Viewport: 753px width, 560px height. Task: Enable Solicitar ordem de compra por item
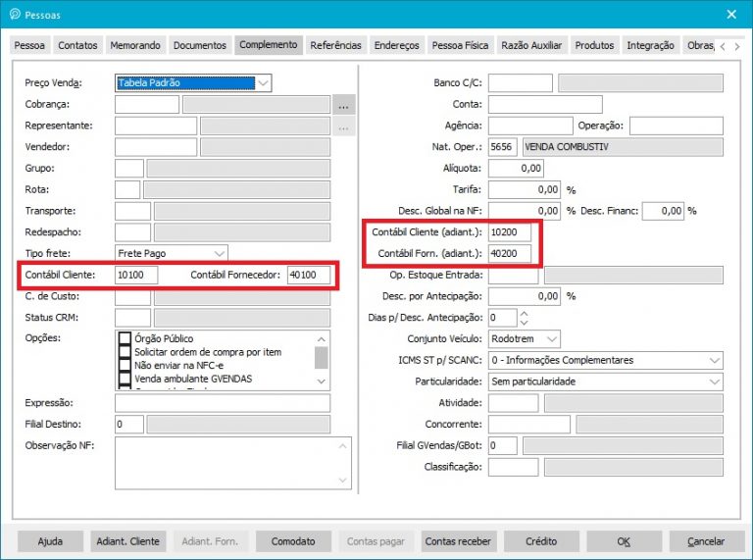(125, 352)
